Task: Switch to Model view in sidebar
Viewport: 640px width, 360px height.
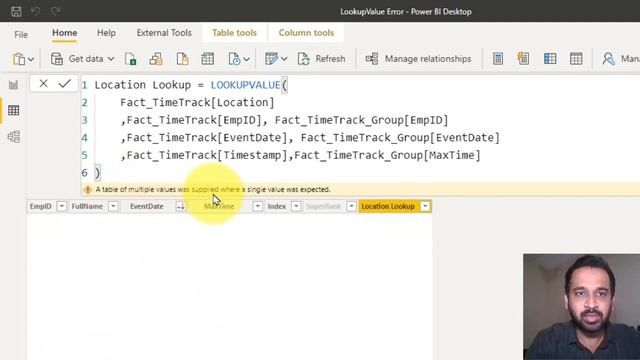Action: click(x=13, y=136)
